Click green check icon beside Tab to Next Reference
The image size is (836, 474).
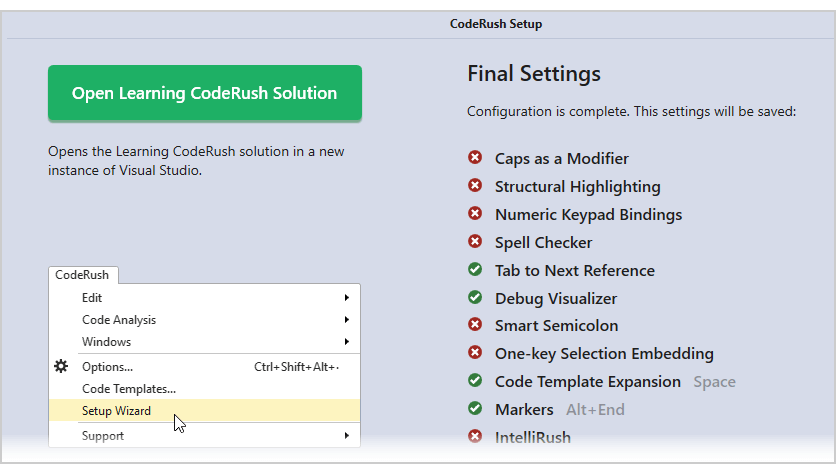click(475, 270)
